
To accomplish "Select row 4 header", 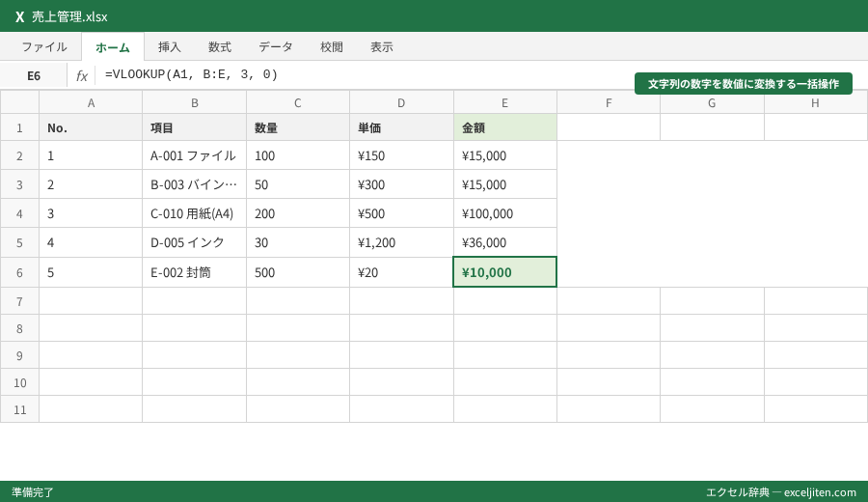I will pos(19,213).
